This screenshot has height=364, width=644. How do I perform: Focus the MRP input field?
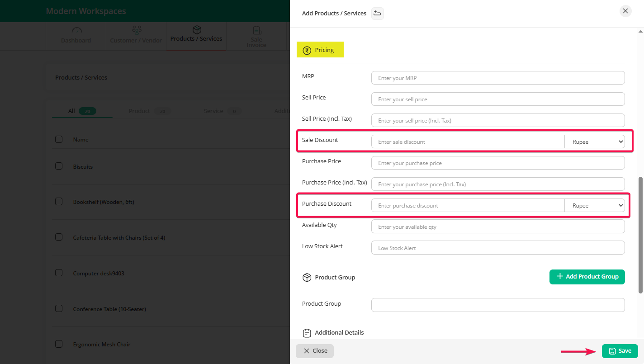coord(497,78)
